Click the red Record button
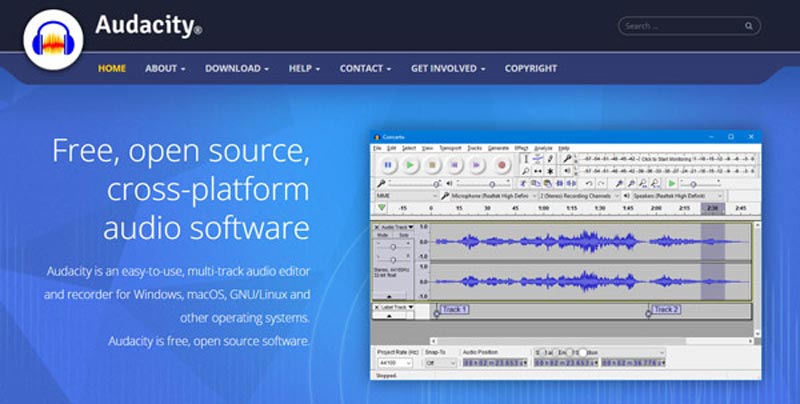This screenshot has height=404, width=800. coord(502,165)
